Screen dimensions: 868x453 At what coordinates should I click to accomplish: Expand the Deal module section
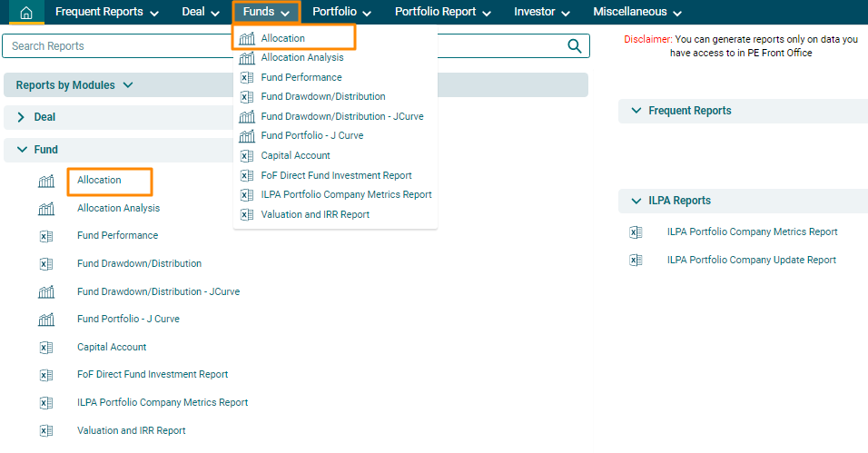[21, 117]
